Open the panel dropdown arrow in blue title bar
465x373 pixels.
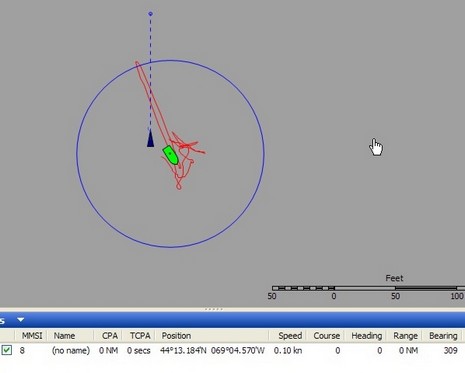pos(21,320)
